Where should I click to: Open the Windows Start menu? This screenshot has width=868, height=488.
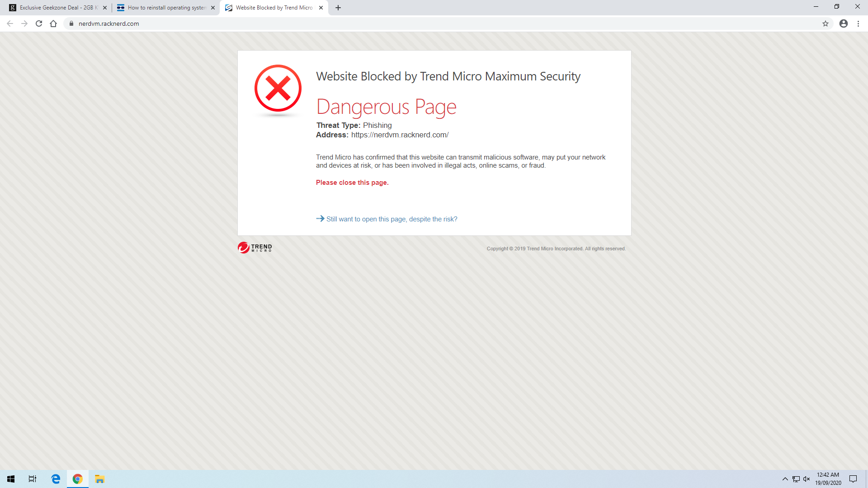pos(11,479)
